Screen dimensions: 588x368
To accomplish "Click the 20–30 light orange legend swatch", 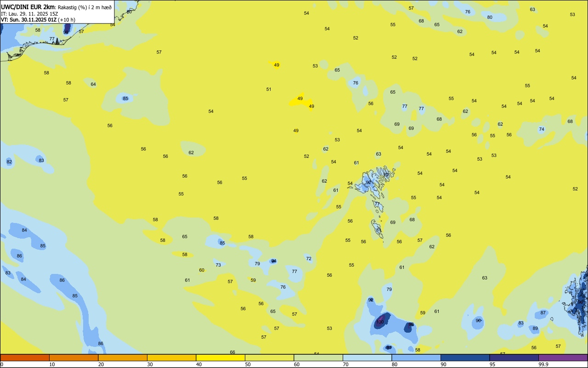I will point(123,357).
